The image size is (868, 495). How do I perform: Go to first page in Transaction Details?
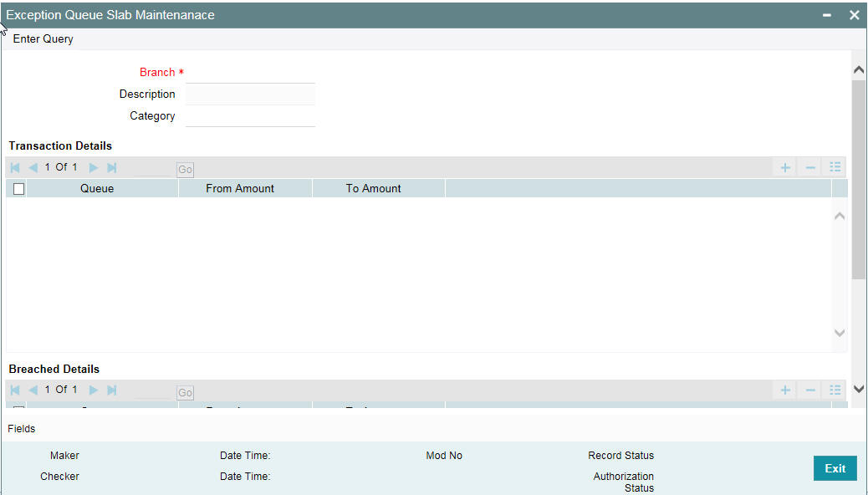pos(15,167)
